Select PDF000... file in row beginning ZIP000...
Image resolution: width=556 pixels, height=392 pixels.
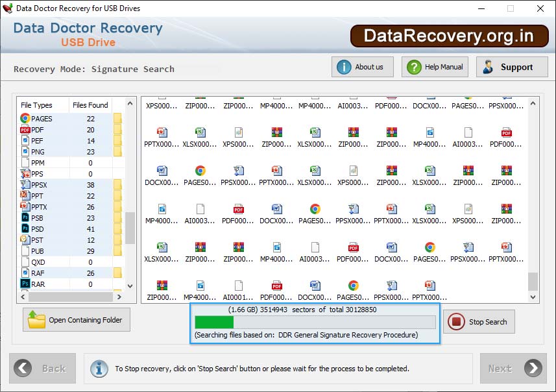[x=276, y=290]
